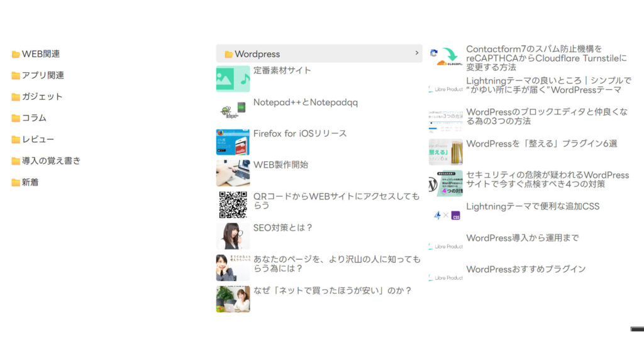Select the レビュー category
Viewport: 644px width, 362px height.
click(x=38, y=140)
